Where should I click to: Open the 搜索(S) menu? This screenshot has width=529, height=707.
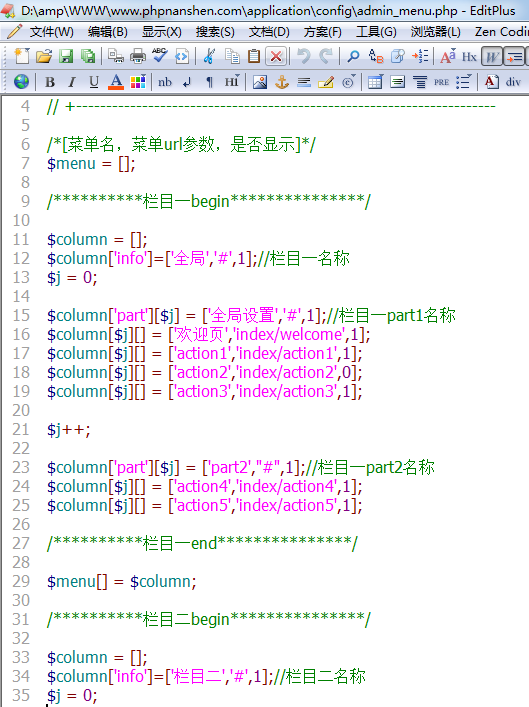pyautogui.click(x=215, y=32)
